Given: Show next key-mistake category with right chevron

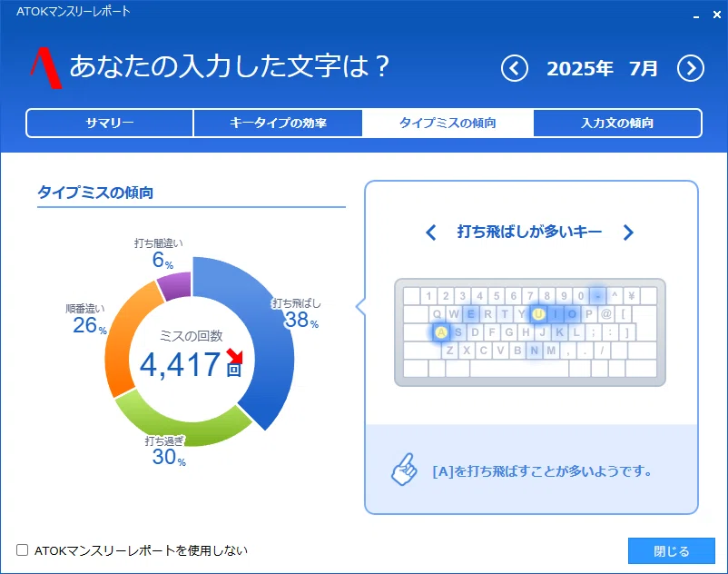Looking at the screenshot, I should [x=628, y=233].
